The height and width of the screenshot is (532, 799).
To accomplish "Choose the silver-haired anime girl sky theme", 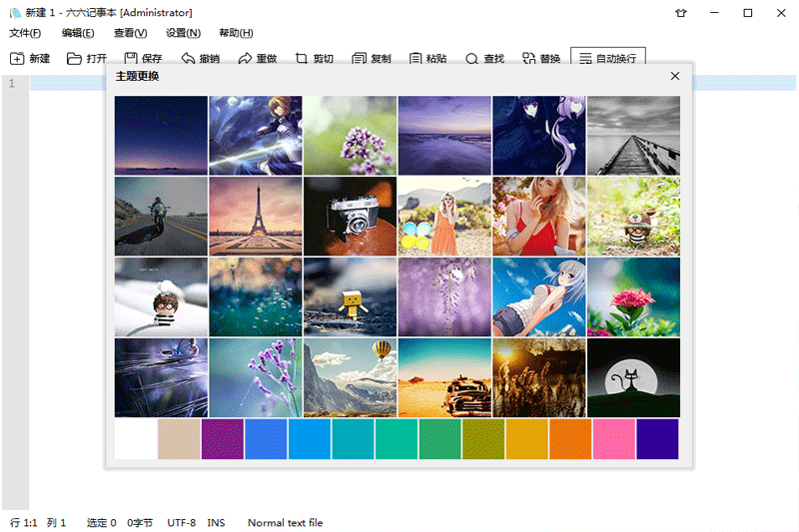I will tap(539, 296).
